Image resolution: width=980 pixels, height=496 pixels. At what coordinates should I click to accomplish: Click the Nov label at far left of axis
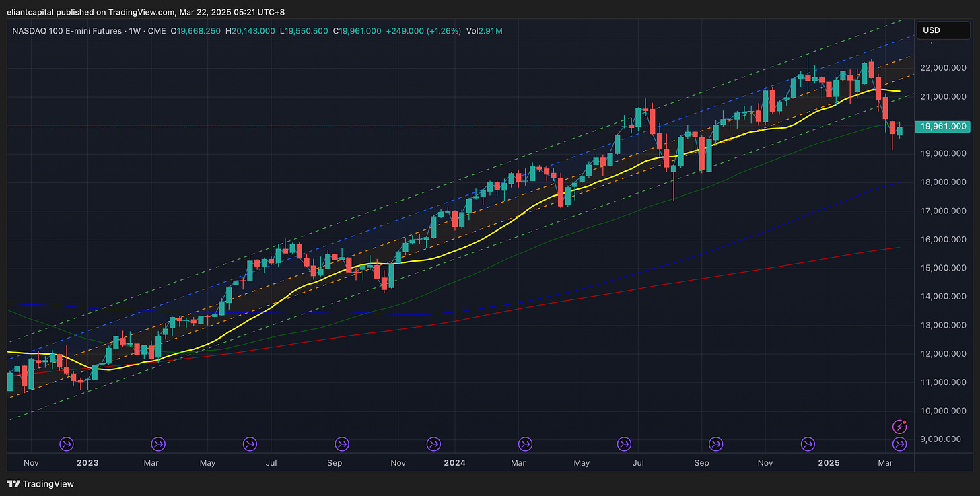[32, 463]
